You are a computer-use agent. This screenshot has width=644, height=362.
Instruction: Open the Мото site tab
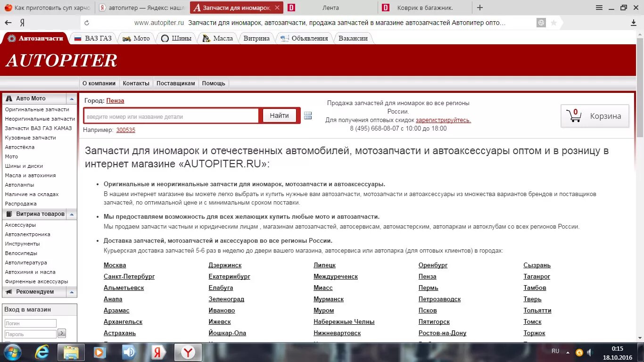[136, 38]
